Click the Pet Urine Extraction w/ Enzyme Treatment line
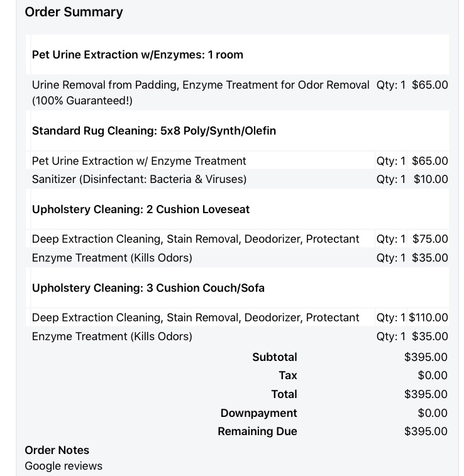Screen dimensions: 464x476 tap(139, 161)
